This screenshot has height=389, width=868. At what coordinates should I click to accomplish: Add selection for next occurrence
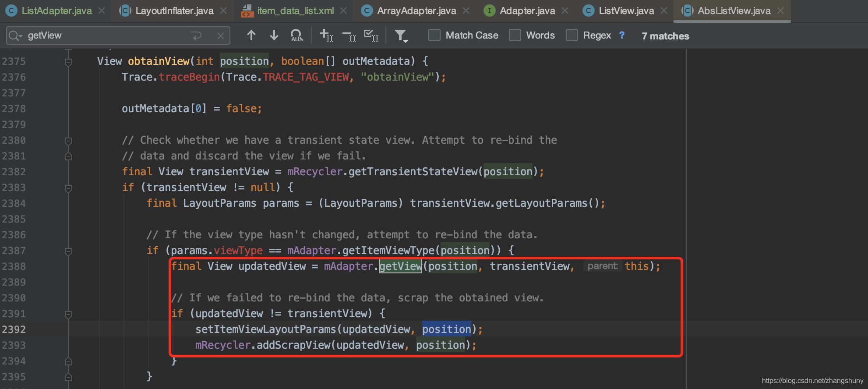pos(326,35)
